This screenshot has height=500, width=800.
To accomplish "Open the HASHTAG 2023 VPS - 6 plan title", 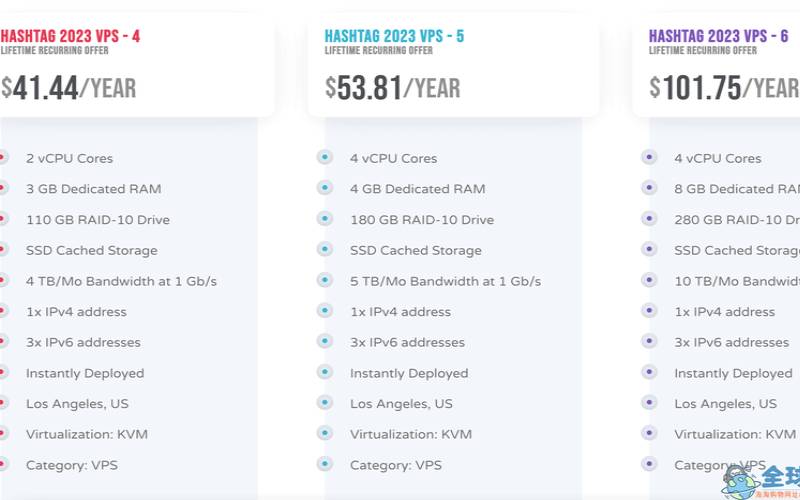I will pyautogui.click(x=718, y=37).
